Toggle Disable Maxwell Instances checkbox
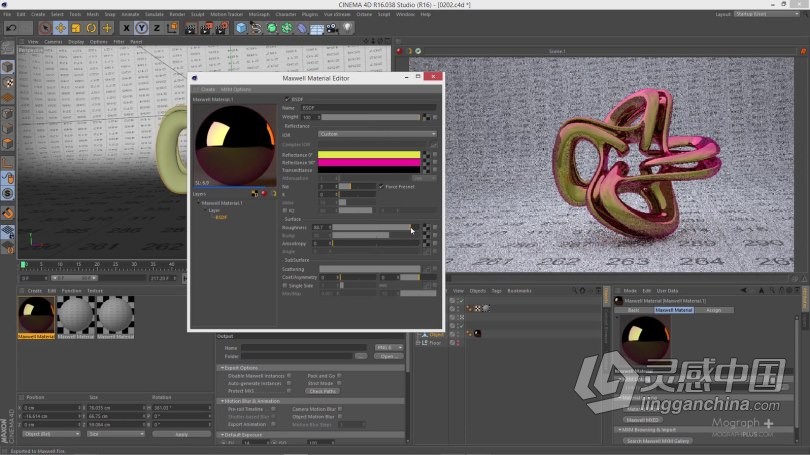Image resolution: width=810 pixels, height=455 pixels. point(289,375)
